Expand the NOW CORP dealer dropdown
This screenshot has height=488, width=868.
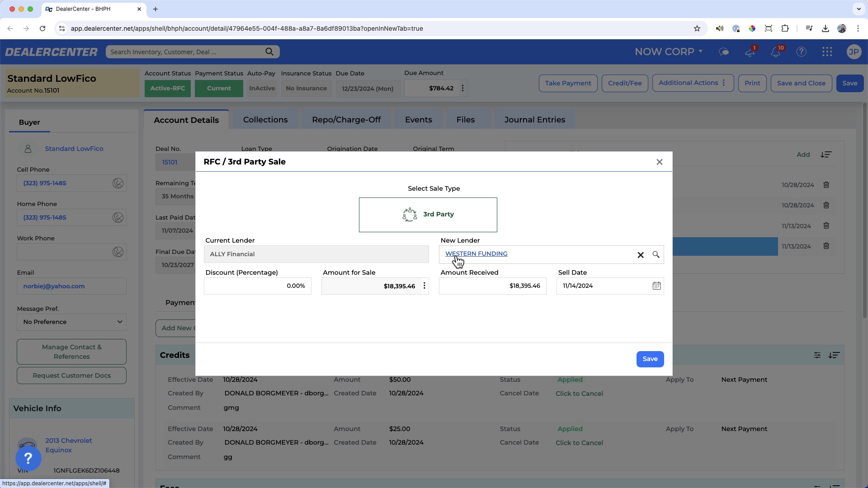pyautogui.click(x=669, y=52)
